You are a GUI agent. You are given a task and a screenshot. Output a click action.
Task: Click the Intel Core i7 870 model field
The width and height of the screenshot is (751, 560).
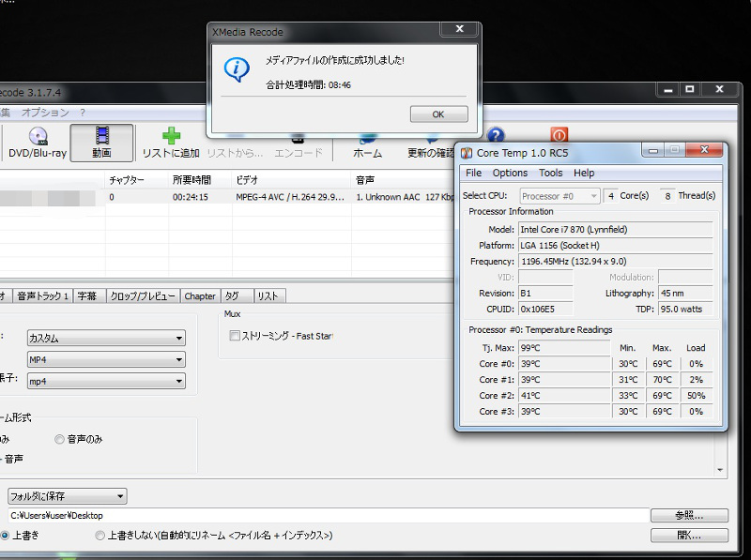616,229
